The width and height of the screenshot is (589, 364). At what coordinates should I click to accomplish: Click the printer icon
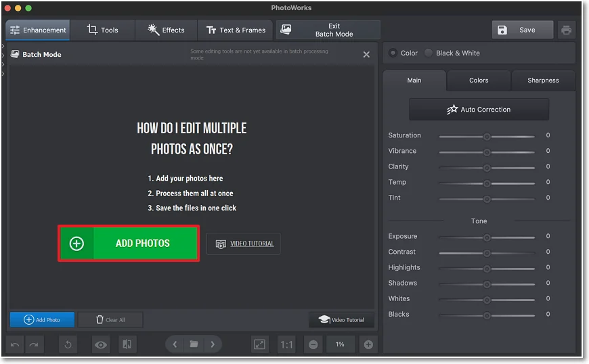[x=567, y=30]
